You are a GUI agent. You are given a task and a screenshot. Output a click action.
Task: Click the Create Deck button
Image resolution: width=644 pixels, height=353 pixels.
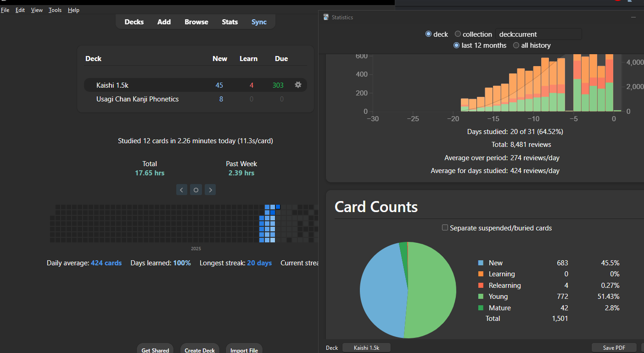[x=200, y=350]
